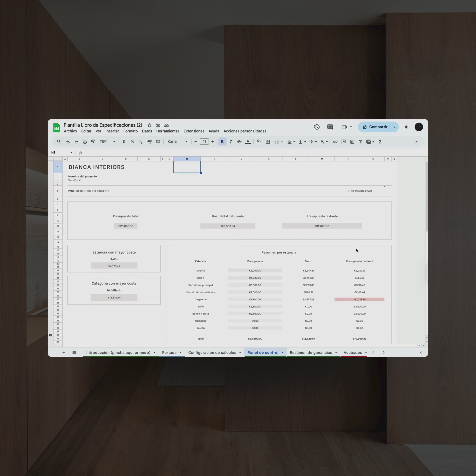Screen dimensions: 476x476
Task: Open the Formato menu
Action: 130,131
